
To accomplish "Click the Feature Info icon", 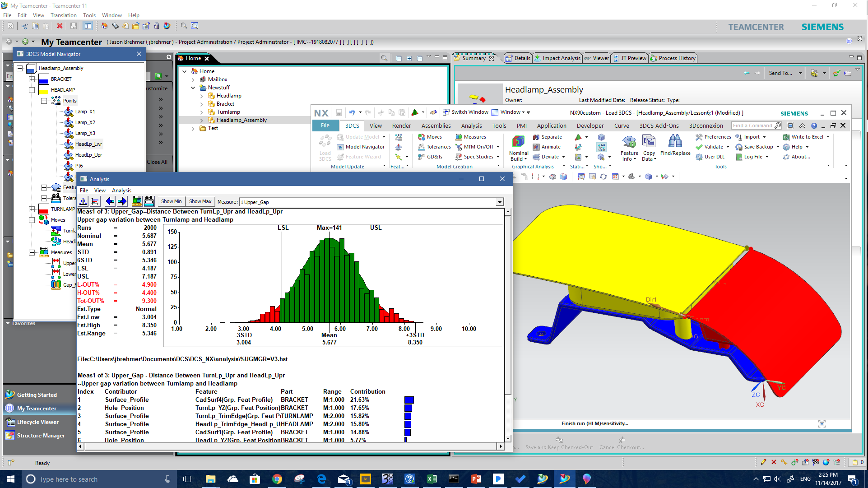I will coord(629,148).
